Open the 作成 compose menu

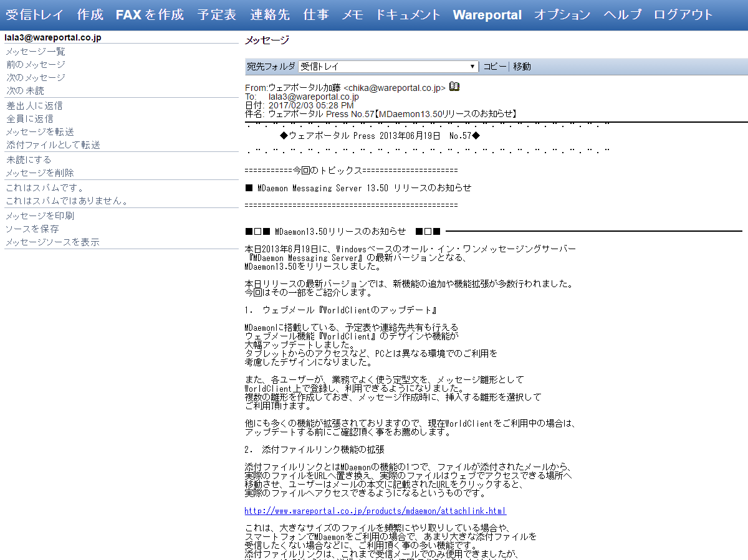click(90, 15)
